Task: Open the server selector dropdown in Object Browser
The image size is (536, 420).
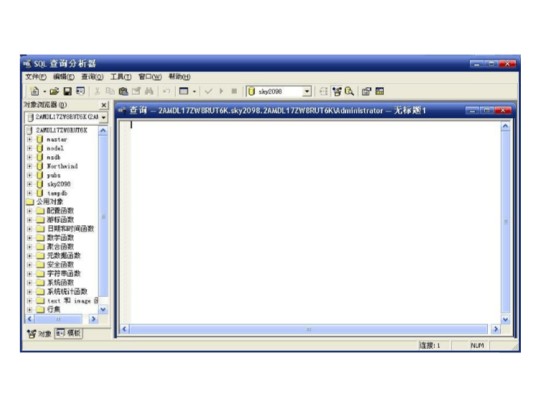Action: [x=104, y=118]
